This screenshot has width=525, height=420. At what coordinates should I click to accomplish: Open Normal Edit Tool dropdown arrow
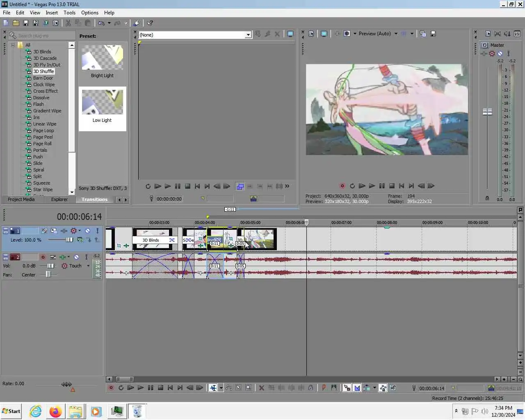[x=221, y=388]
